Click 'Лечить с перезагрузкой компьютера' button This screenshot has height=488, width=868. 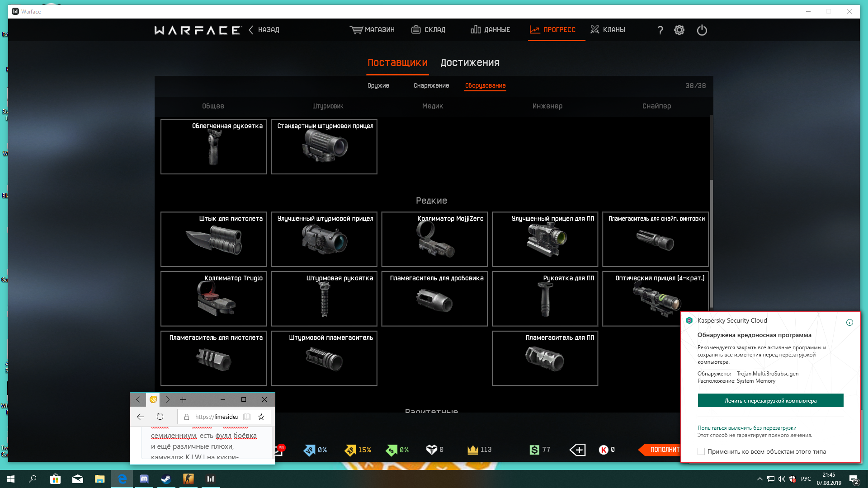[770, 401]
